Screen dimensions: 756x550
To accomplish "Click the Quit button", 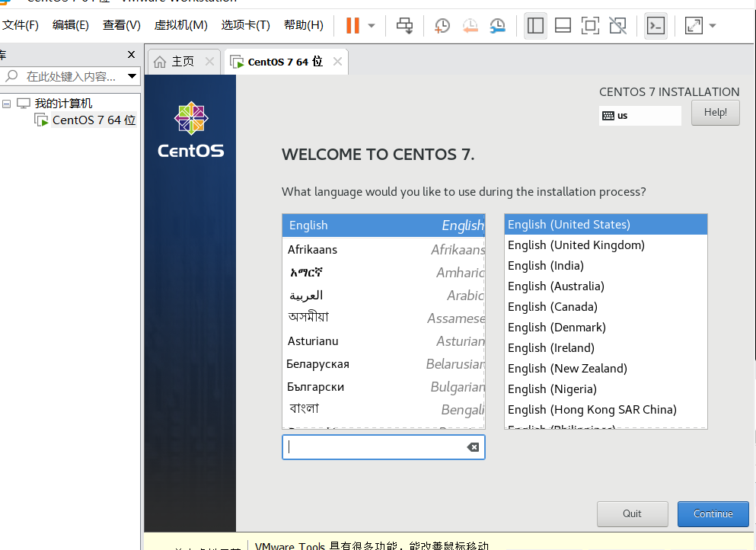I will 632,513.
